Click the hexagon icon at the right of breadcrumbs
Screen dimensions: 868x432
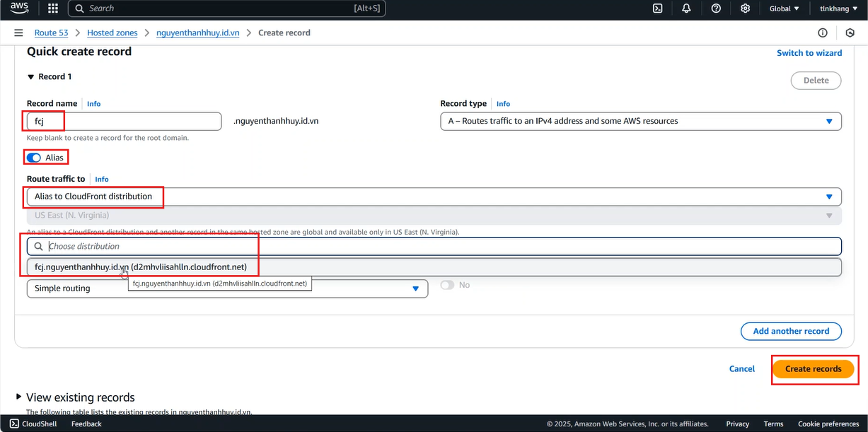coord(850,33)
